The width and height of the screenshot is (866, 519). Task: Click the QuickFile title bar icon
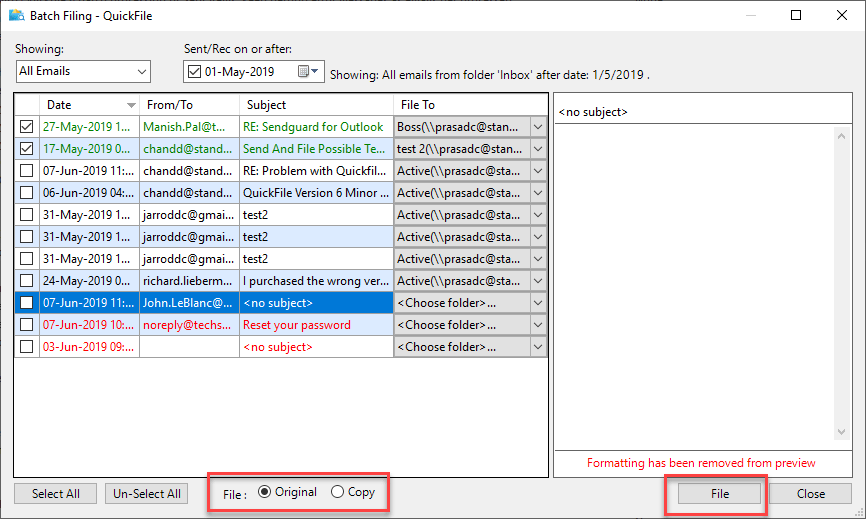coord(17,15)
